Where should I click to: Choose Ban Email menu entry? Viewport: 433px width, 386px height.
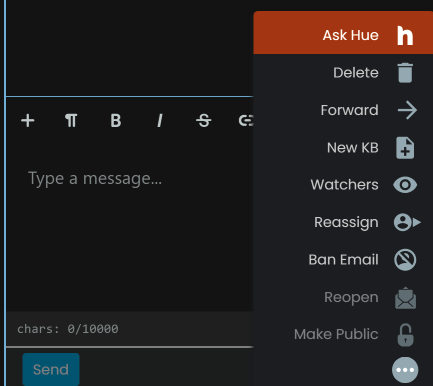pyautogui.click(x=343, y=260)
